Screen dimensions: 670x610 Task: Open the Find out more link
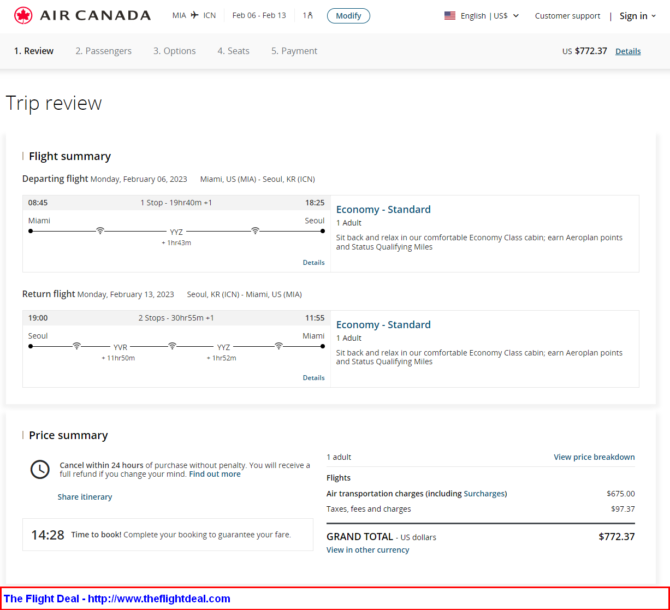[x=215, y=474]
